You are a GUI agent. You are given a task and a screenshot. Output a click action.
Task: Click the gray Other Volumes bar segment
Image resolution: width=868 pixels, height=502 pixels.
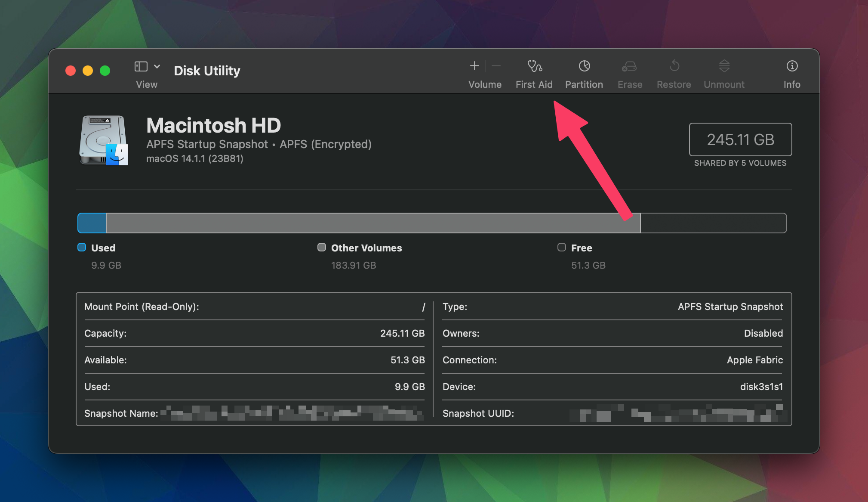[373, 223]
